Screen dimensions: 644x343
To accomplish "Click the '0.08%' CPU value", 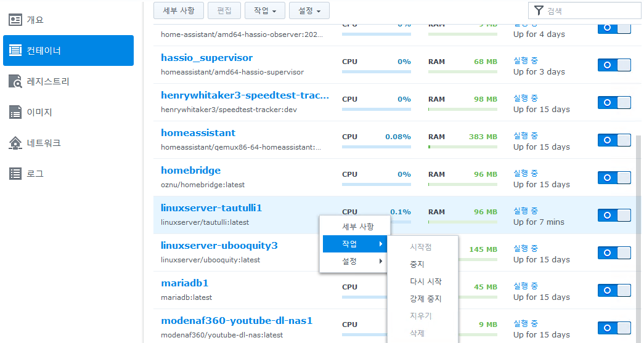I will pyautogui.click(x=398, y=137).
